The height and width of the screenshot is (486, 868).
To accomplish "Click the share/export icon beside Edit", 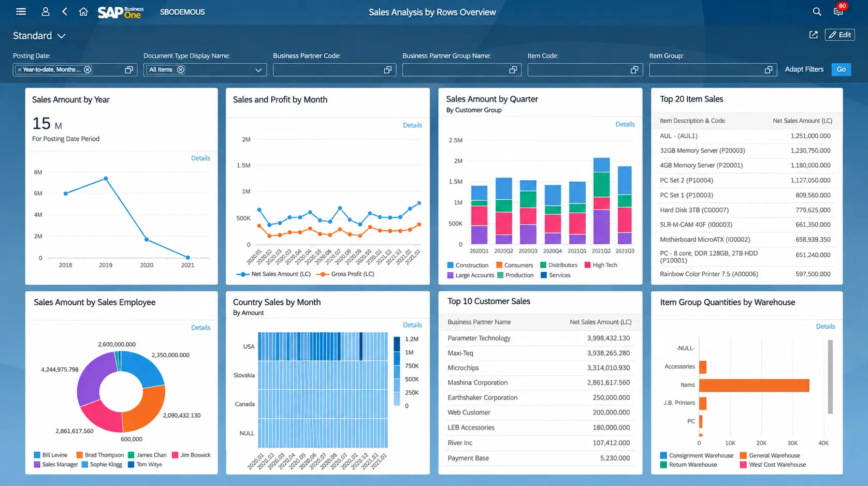I will click(814, 35).
